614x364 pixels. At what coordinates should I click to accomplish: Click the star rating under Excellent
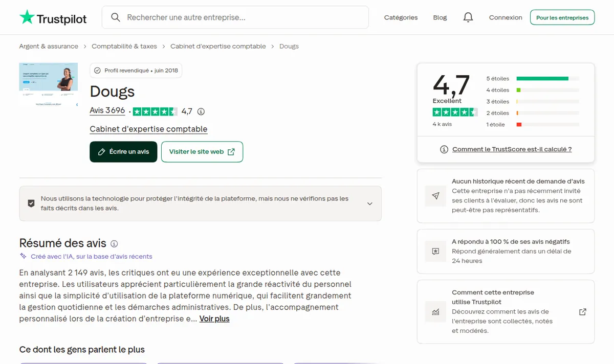tap(455, 112)
